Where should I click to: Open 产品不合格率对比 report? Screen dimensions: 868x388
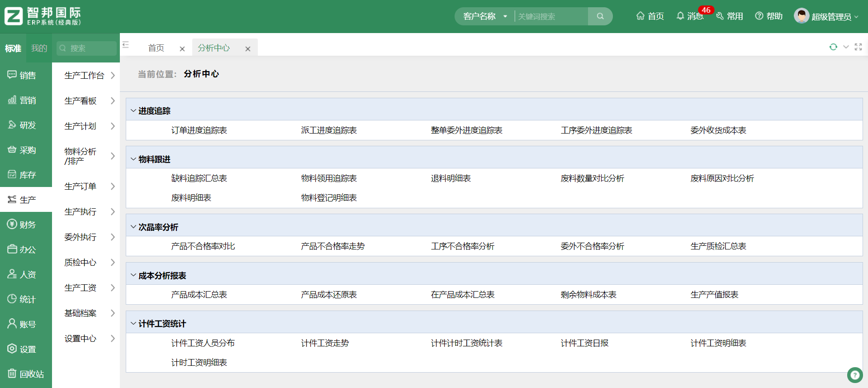(x=203, y=246)
